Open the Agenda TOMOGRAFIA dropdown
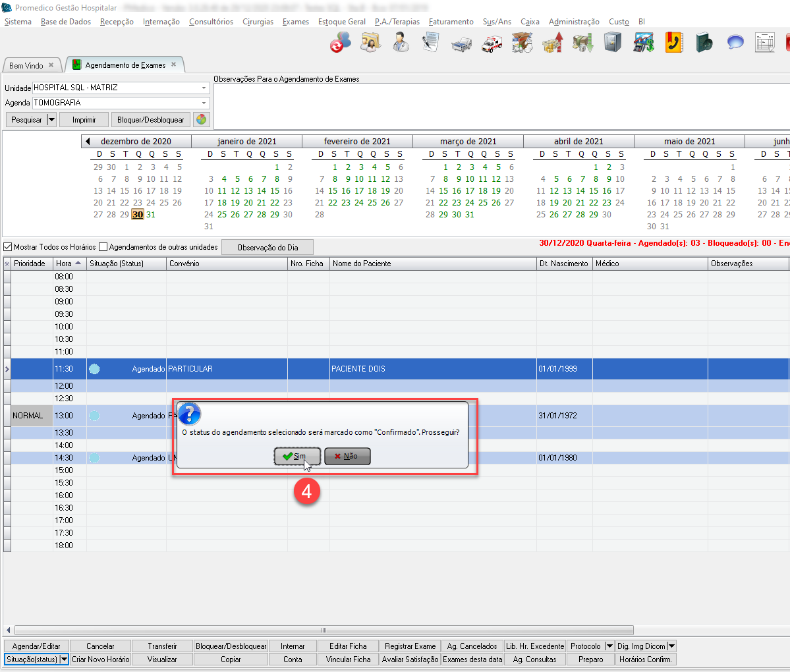Image resolution: width=790 pixels, height=672 pixels. 204,103
